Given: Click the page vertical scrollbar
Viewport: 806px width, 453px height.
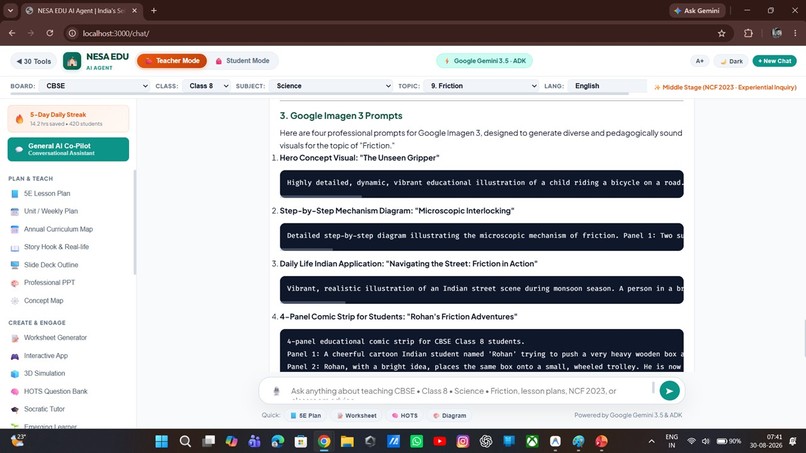Looking at the screenshot, I should pyautogui.click(x=803, y=337).
